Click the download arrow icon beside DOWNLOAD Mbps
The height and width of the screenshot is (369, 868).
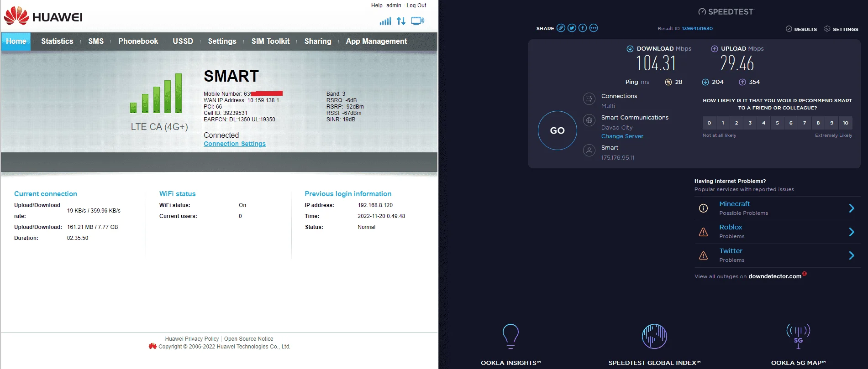click(630, 49)
